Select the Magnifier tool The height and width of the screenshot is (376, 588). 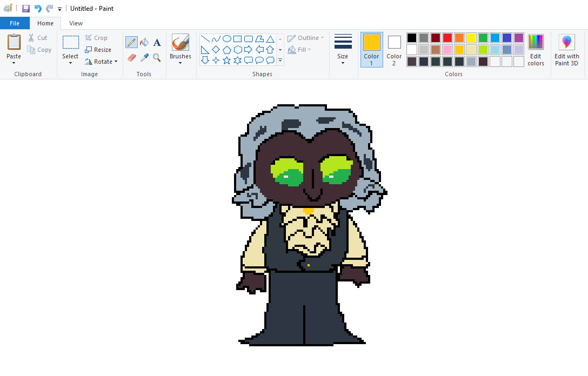click(157, 57)
